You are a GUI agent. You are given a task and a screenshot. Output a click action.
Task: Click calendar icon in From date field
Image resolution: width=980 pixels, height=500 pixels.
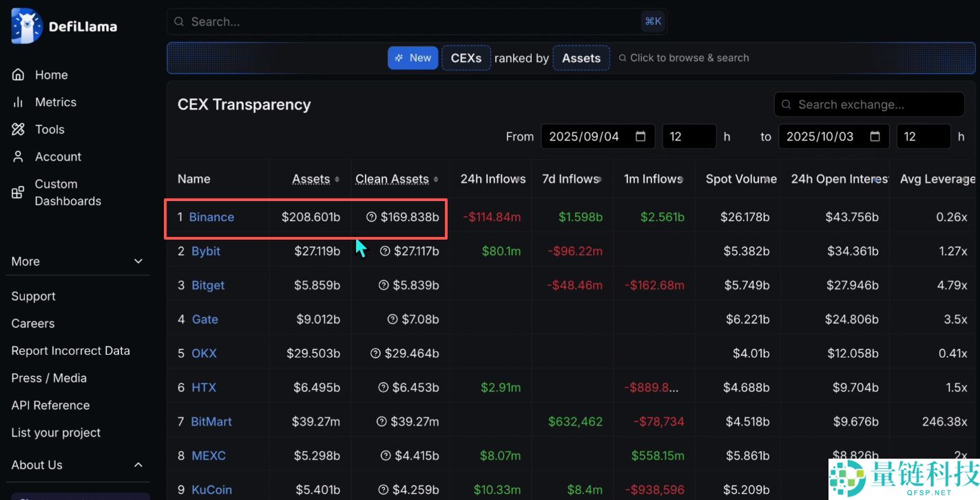pyautogui.click(x=640, y=136)
